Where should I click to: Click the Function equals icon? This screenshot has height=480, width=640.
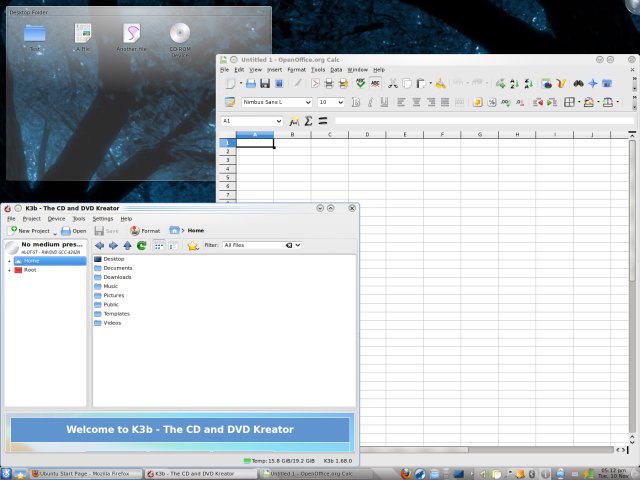323,121
